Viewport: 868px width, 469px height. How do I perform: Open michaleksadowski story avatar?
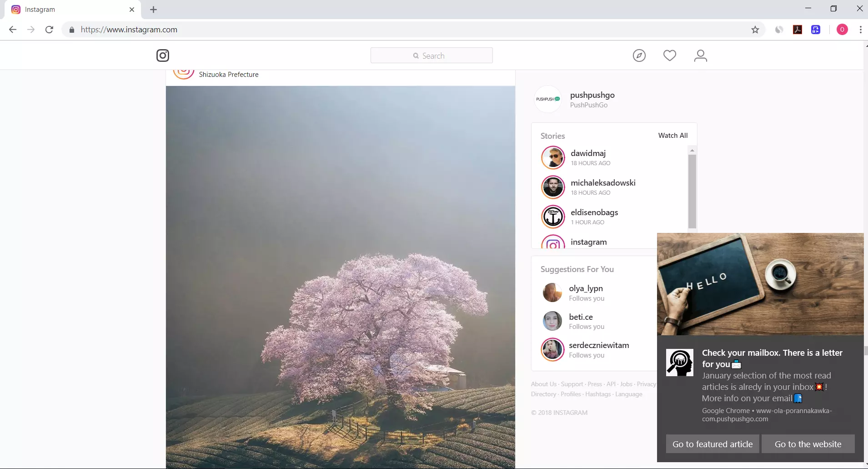click(x=553, y=187)
